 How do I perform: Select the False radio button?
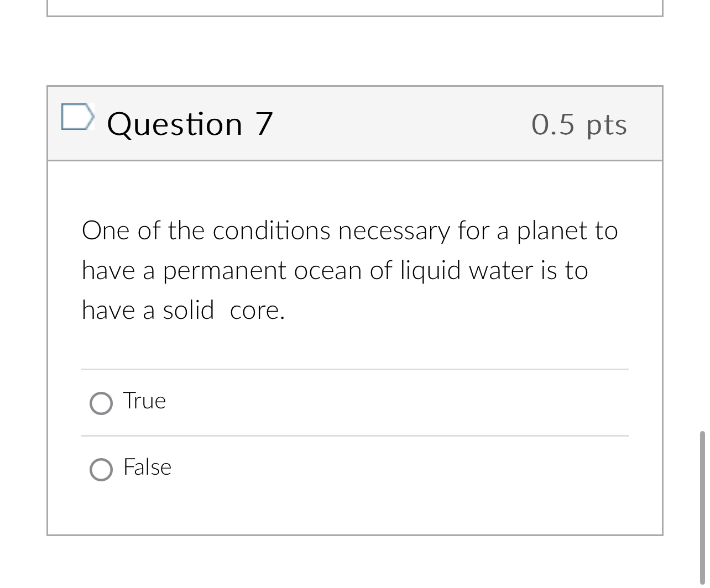[x=101, y=470]
